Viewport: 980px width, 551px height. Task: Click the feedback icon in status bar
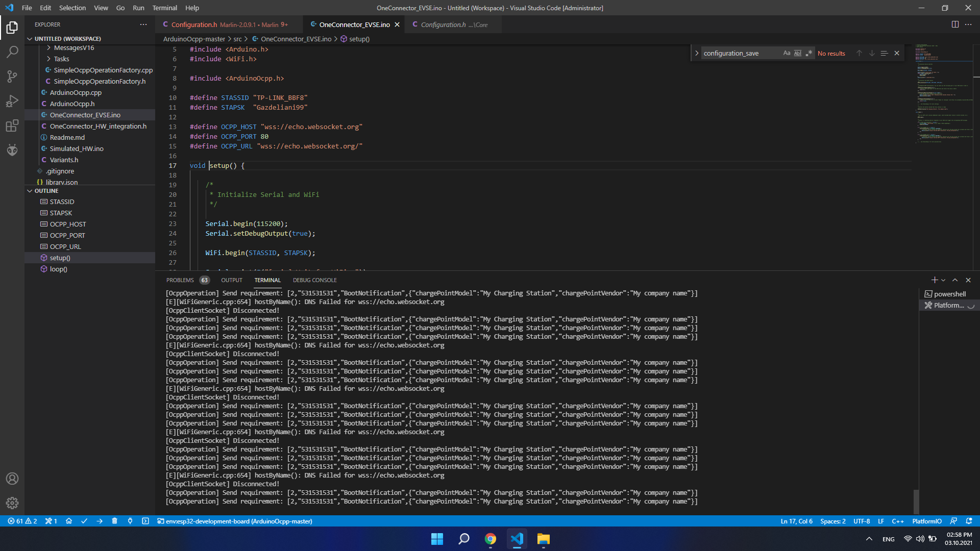coord(953,521)
